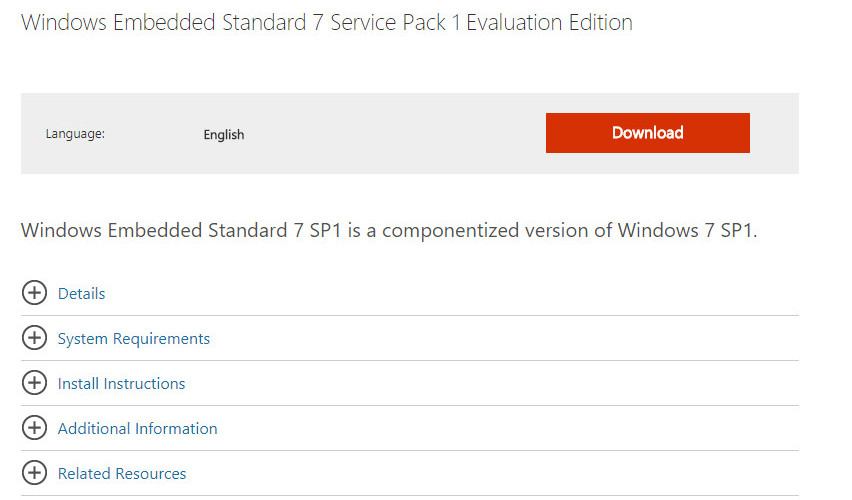Screen dimensions: 852x500
Task: Expand Install Instructions via plus icon
Action: [x=34, y=383]
